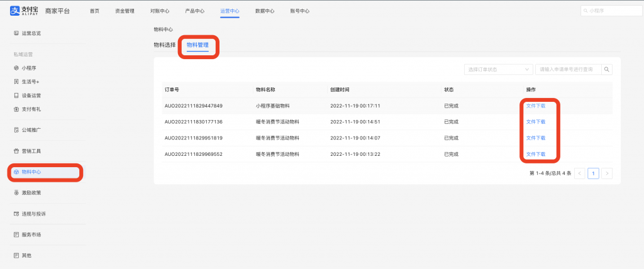Select page 1 in pagination
The height and width of the screenshot is (269, 644).
[593, 173]
